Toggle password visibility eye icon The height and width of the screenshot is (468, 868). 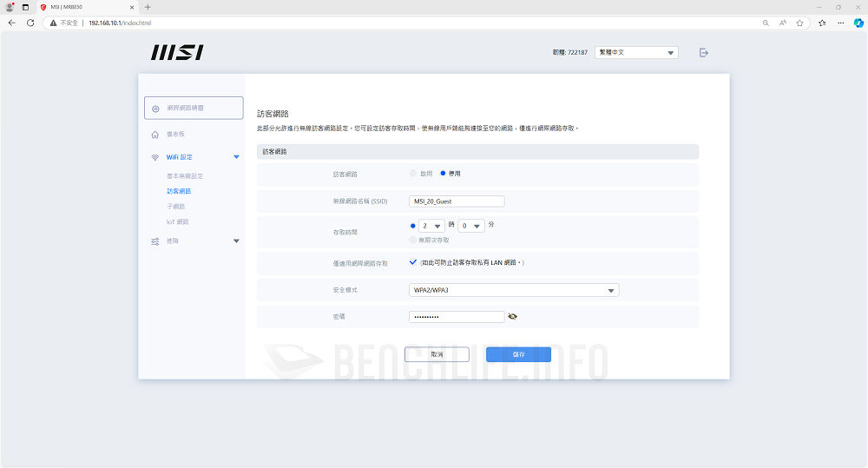[513, 317]
